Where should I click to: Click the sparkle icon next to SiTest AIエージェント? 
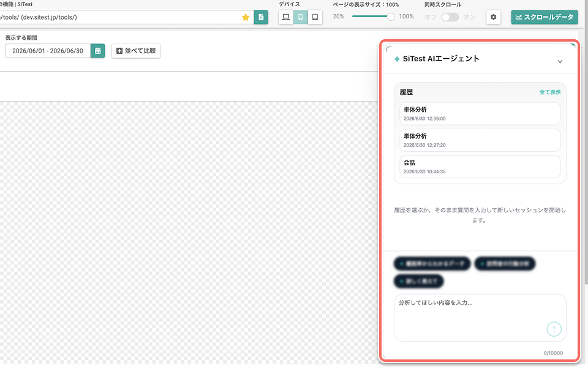pos(397,59)
